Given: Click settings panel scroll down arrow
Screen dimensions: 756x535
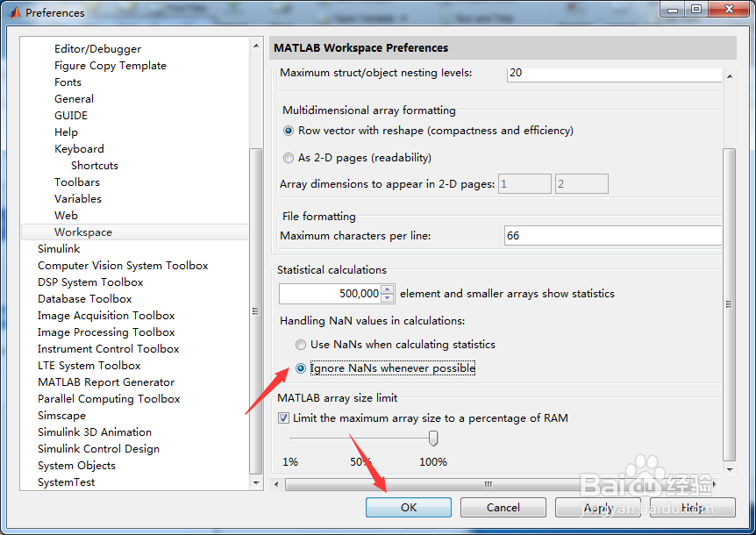Looking at the screenshot, I should tap(730, 469).
